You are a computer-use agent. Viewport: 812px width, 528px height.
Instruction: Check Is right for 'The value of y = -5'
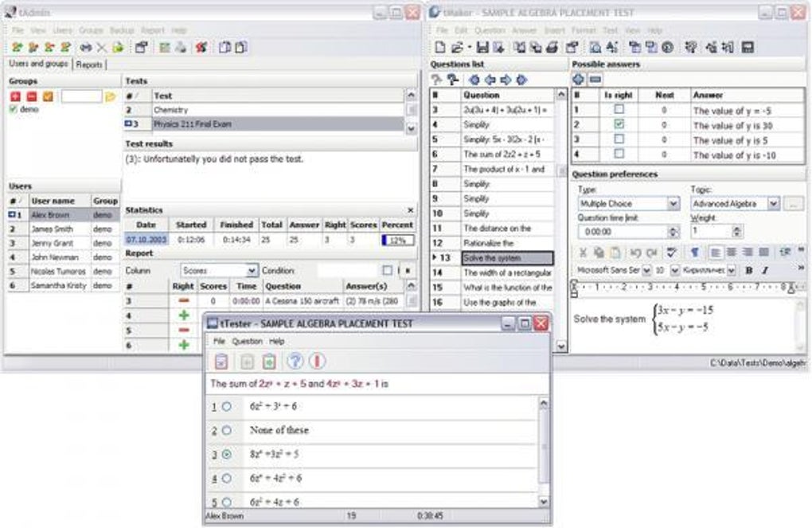619,110
